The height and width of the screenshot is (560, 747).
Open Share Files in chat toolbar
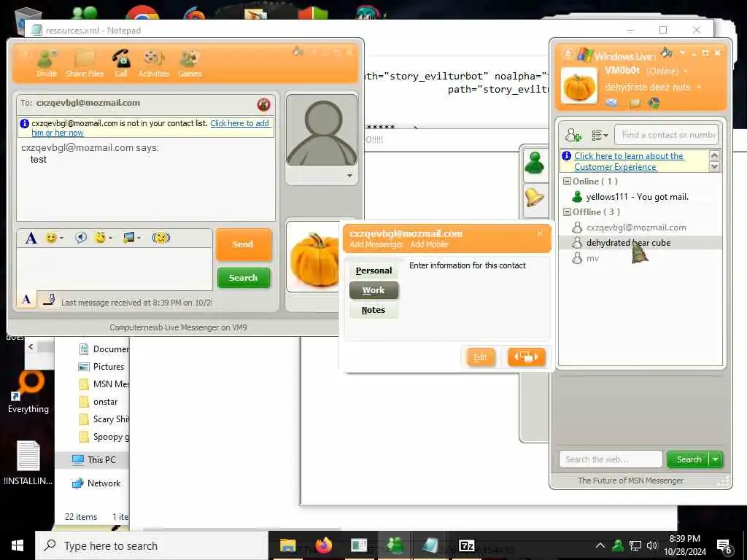point(85,64)
